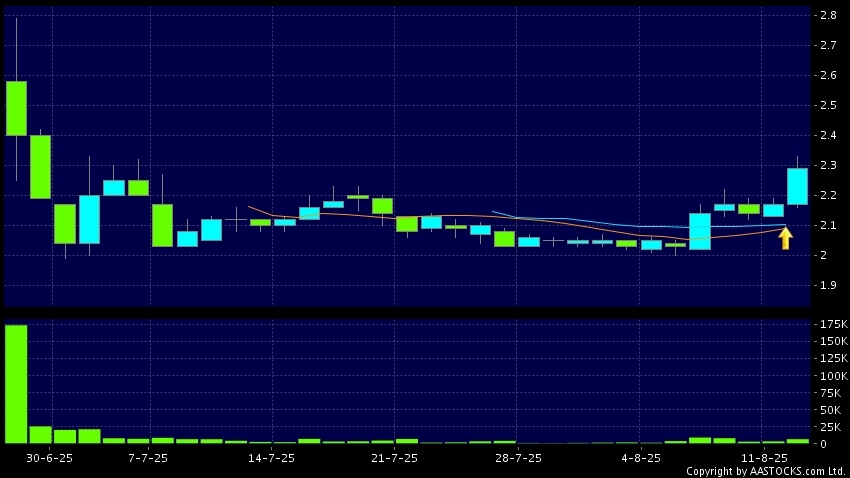
Task: Click the 1.9 price axis label
Action: point(828,285)
